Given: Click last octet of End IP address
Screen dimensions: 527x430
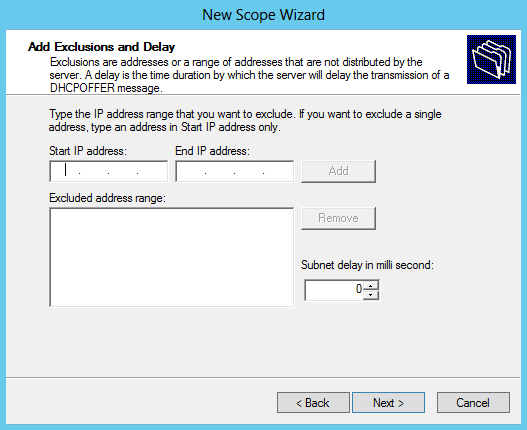Looking at the screenshot, I should 278,171.
